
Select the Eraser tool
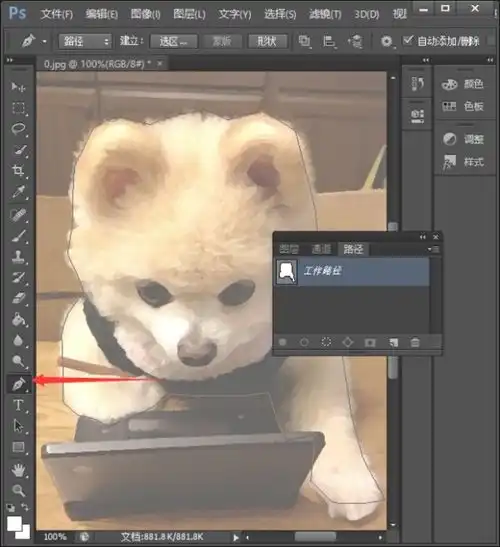click(x=18, y=299)
